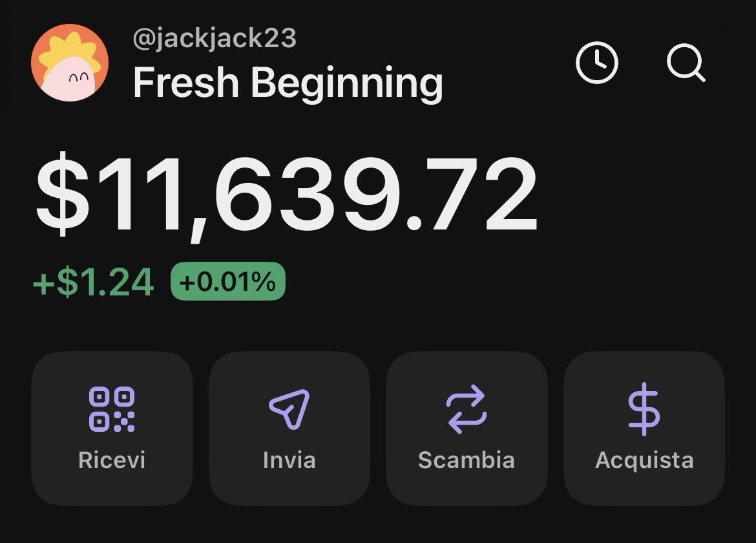Tap the Invia text label

289,460
